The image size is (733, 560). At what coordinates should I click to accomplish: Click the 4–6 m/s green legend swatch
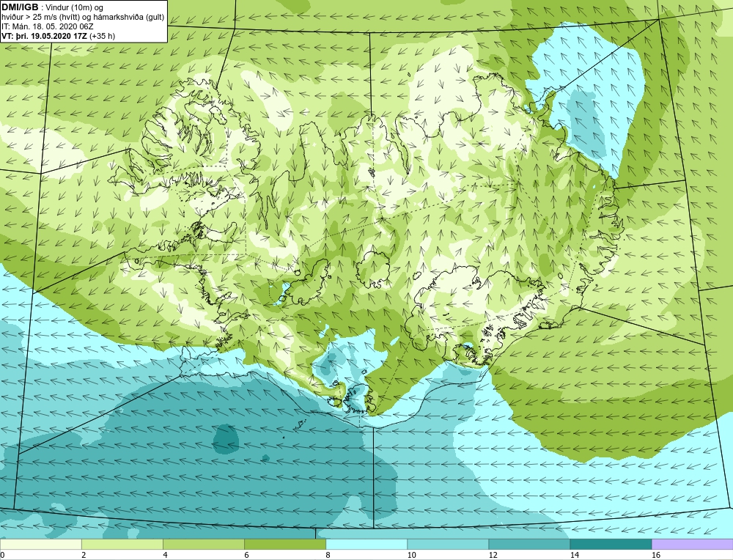coord(204,544)
